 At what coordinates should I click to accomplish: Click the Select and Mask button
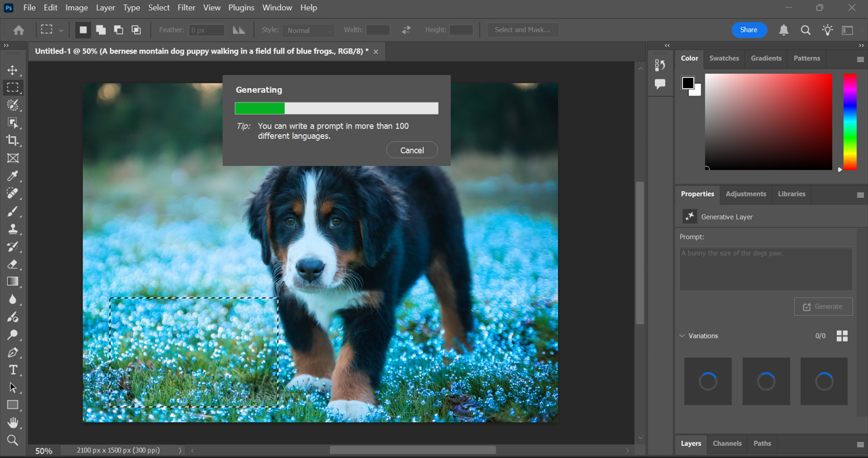pos(523,30)
